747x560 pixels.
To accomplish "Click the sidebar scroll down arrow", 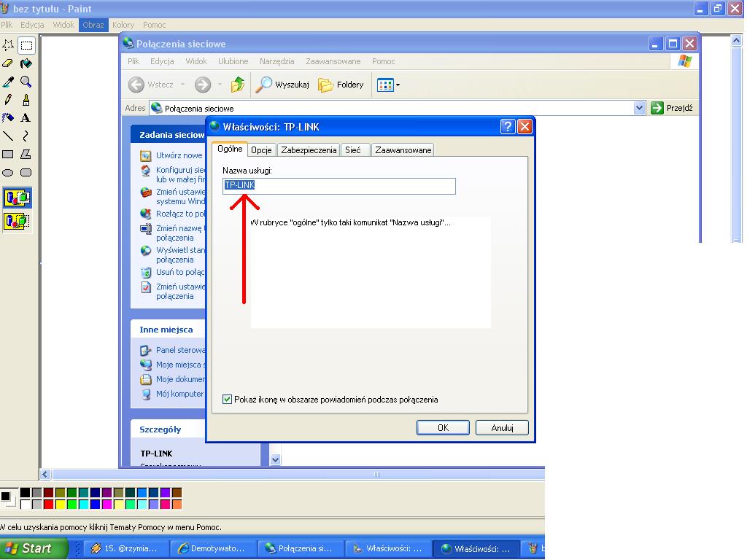I will click(275, 459).
